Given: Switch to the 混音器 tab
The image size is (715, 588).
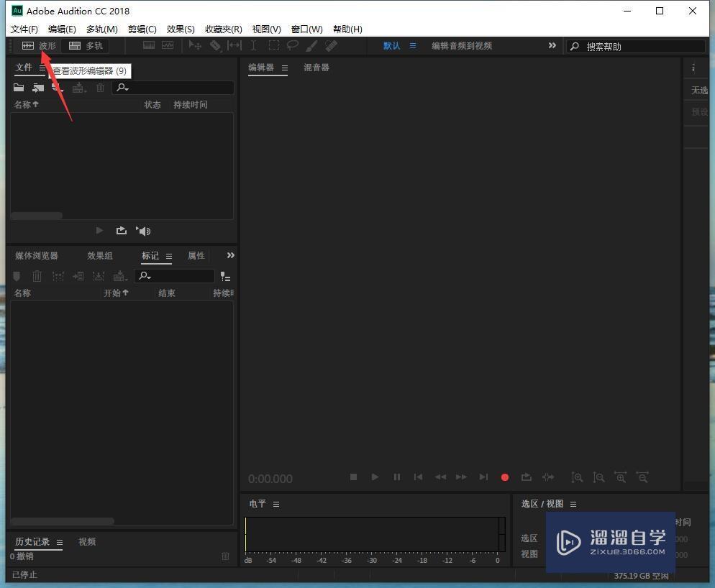Looking at the screenshot, I should [x=316, y=68].
